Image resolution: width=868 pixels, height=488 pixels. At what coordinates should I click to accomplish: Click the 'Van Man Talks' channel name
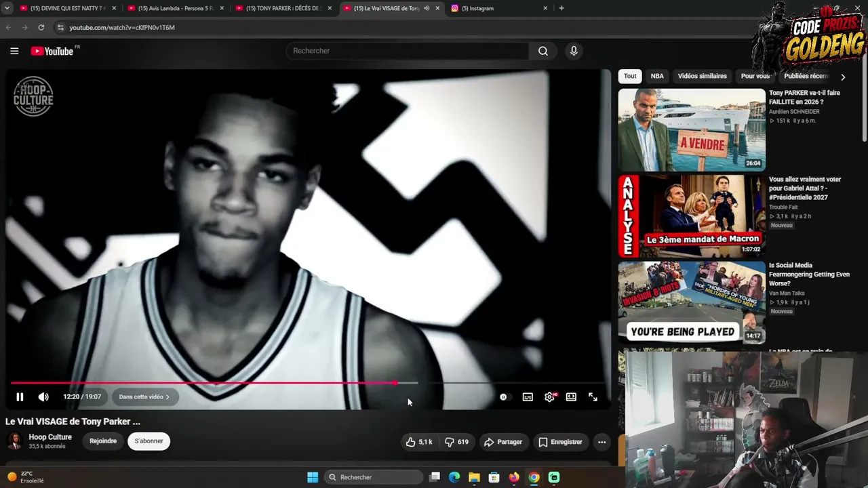click(x=787, y=293)
